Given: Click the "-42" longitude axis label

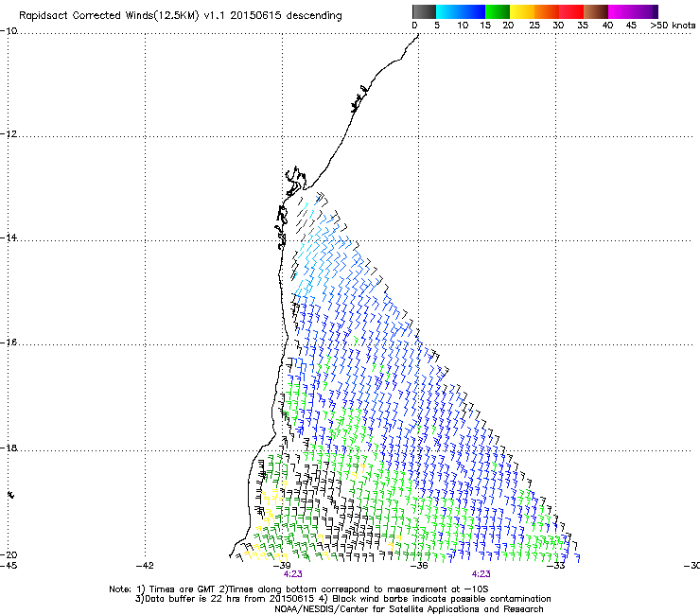Looking at the screenshot, I should point(145,566).
